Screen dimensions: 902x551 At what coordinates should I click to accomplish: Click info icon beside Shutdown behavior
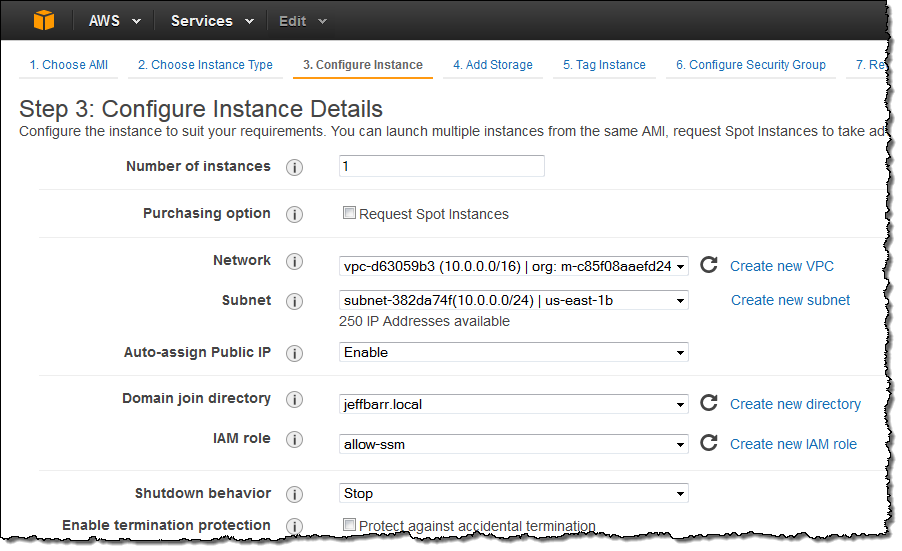point(294,494)
